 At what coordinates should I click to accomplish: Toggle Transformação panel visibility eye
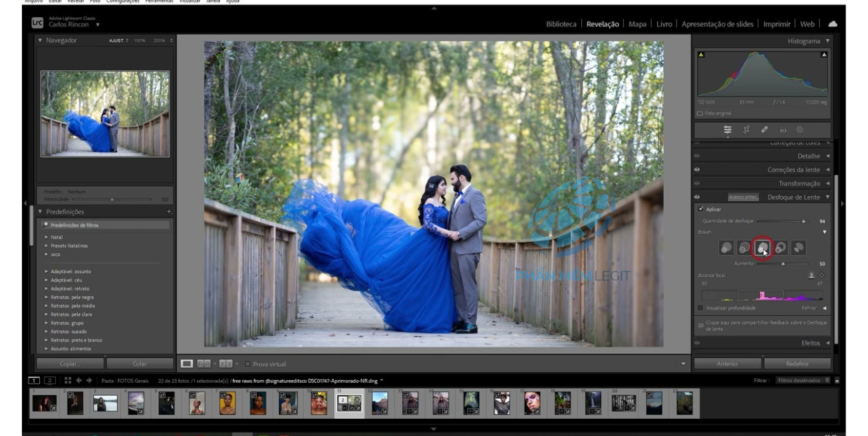point(697,183)
